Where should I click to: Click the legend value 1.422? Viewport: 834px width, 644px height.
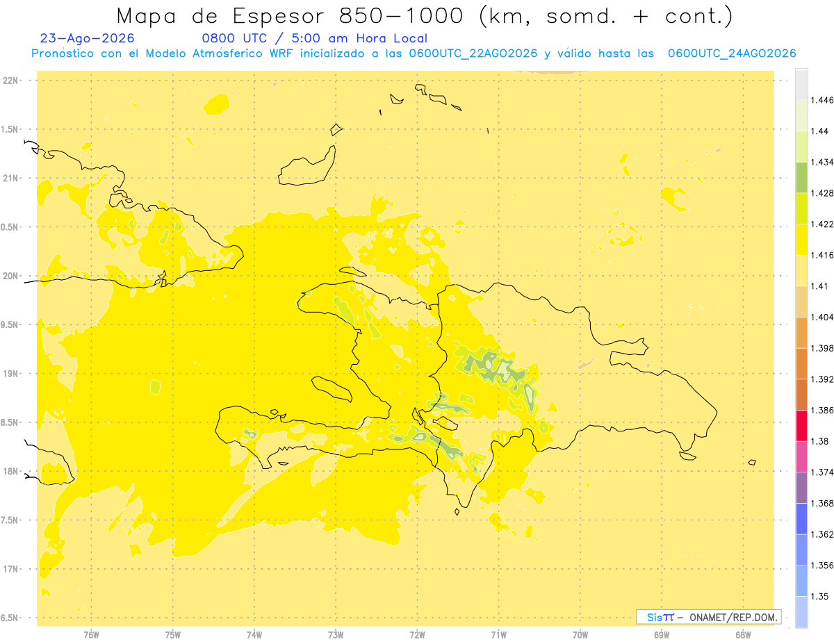tap(824, 224)
